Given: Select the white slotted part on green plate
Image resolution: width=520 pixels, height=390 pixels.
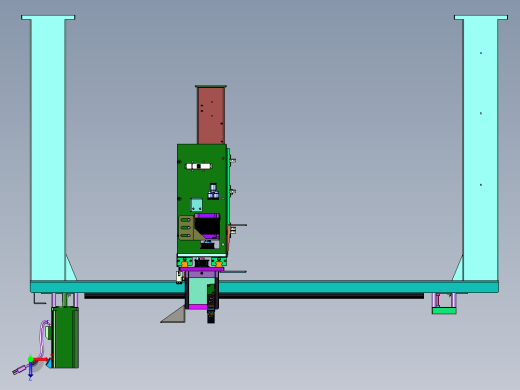Looking at the screenshot, I should click(199, 166).
